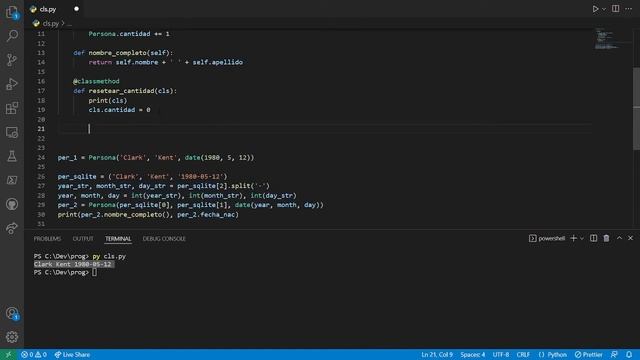
Task: Switch to the DEBUG CONSOLE tab
Action: click(x=164, y=239)
